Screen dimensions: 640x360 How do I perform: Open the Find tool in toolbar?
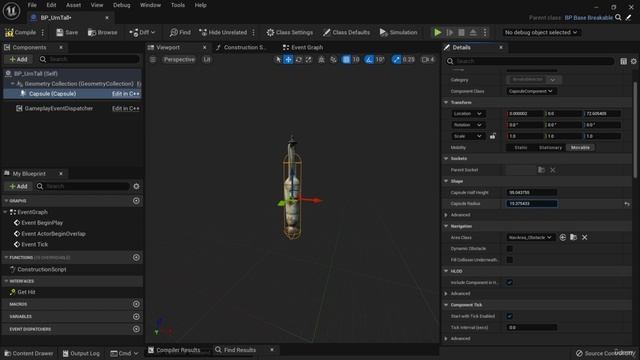click(x=180, y=32)
